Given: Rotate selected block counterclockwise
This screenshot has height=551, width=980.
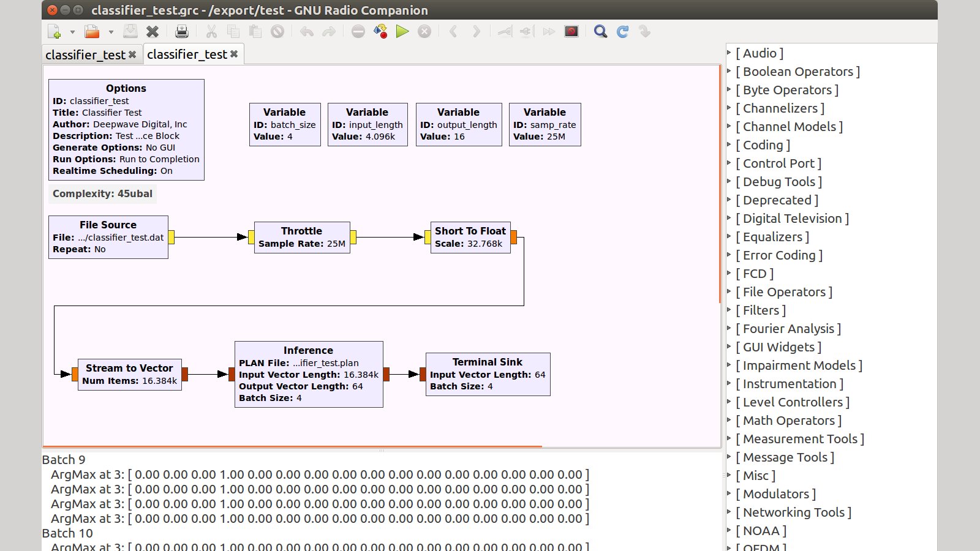Looking at the screenshot, I should pos(454,31).
